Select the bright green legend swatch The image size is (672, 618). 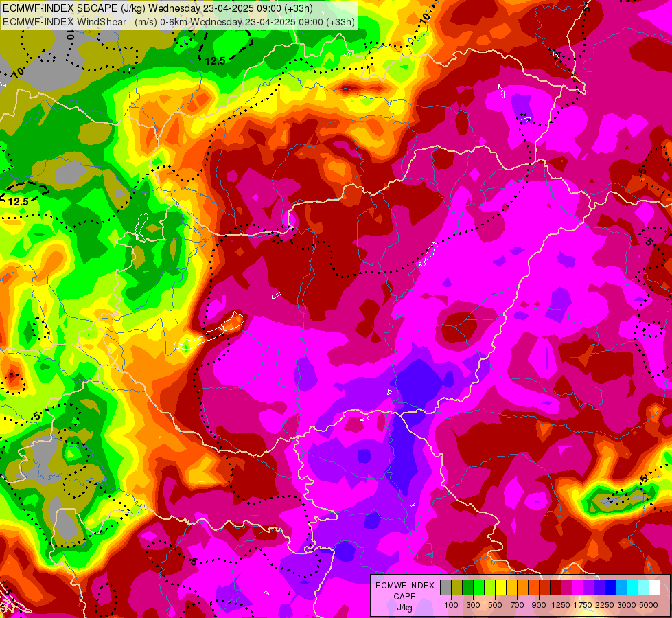point(478,587)
